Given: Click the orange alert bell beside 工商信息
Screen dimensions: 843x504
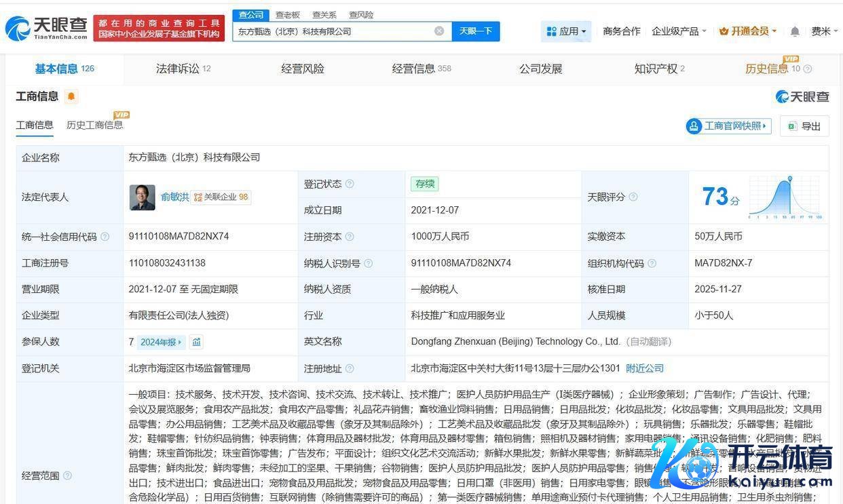Looking at the screenshot, I should click(x=71, y=96).
